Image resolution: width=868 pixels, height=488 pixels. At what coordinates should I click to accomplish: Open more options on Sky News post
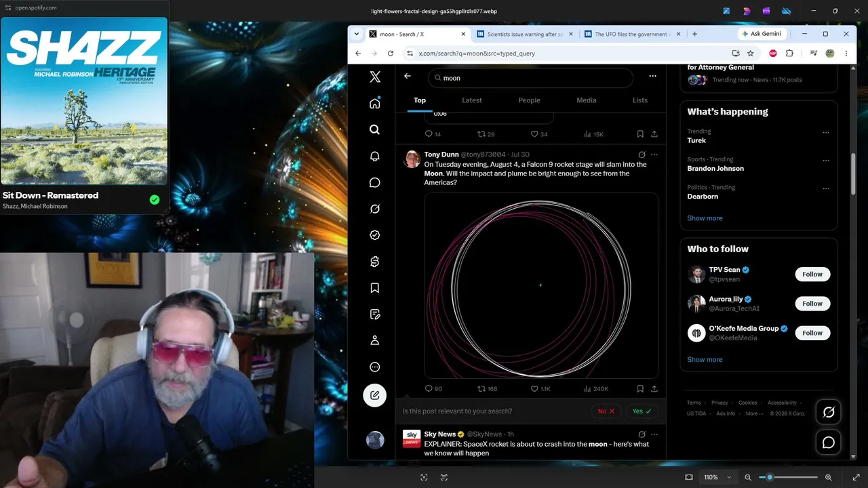(x=654, y=434)
